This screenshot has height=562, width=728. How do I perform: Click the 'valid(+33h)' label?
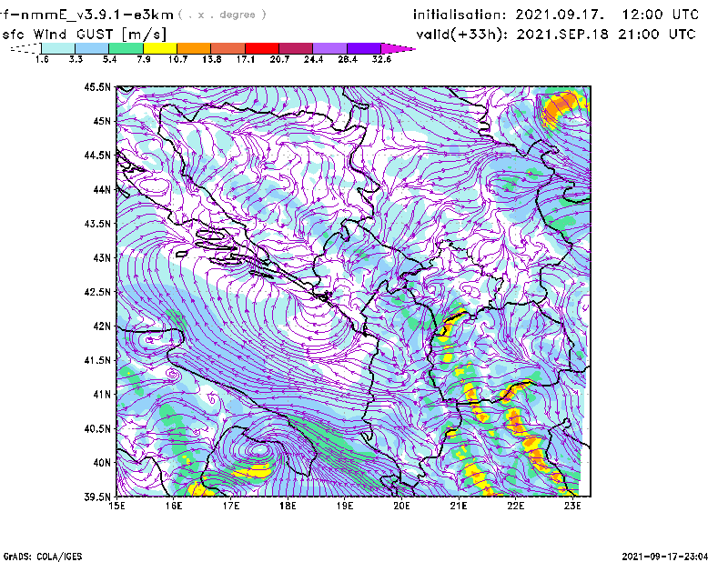pos(461,35)
